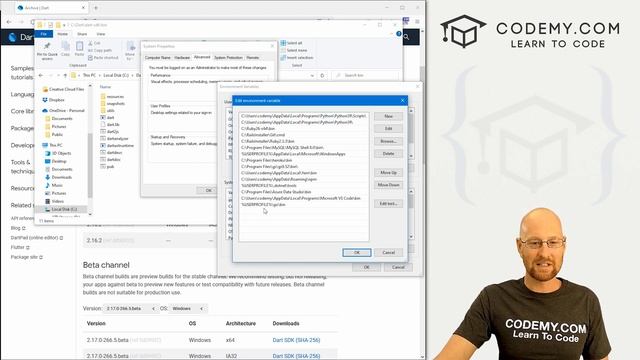
Task: Open Music folder in navigation pane
Action: [x=54, y=185]
